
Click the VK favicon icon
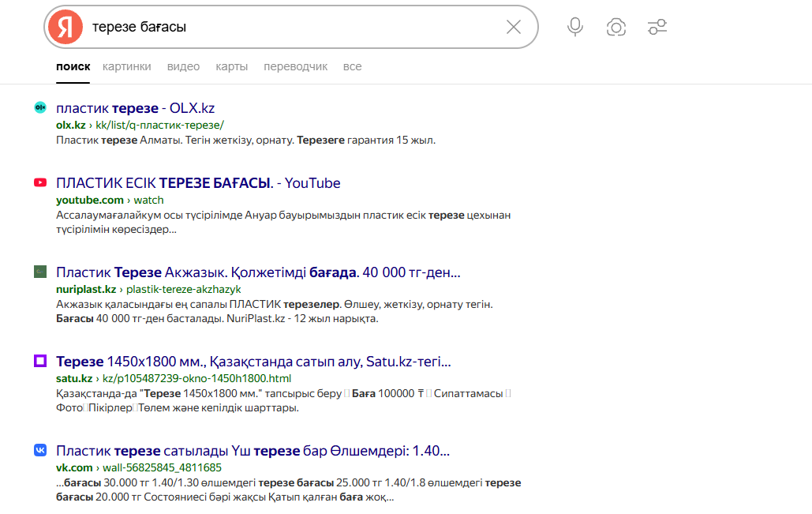40,450
